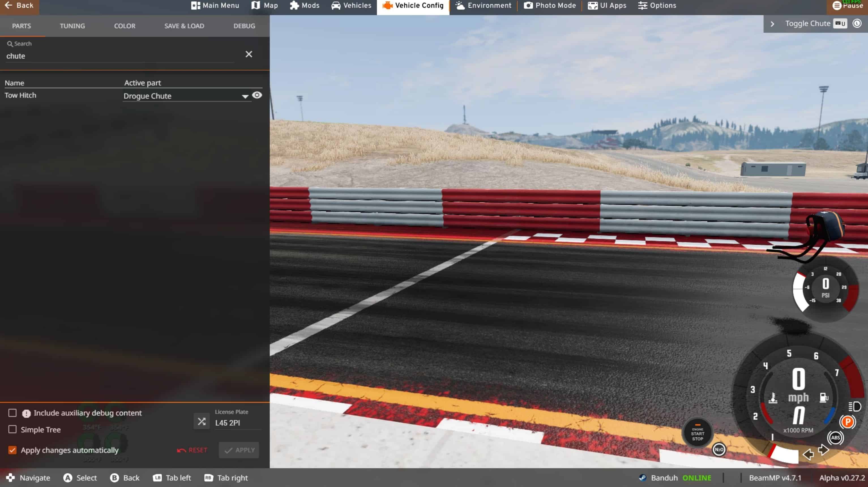Switch to the Tuning tab
The image size is (868, 487).
click(72, 26)
